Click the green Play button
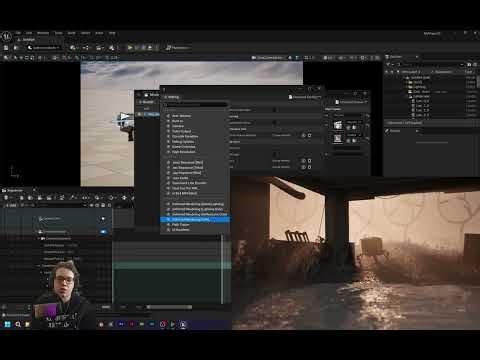Screen dimensions: 480x360 click(x=130, y=48)
